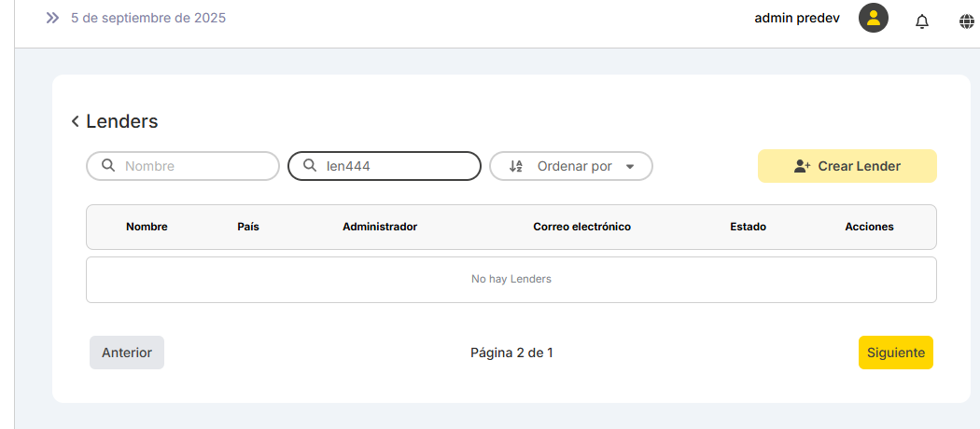This screenshot has width=980, height=429.
Task: Expand the sidebar with the double-chevron icon
Action: click(52, 18)
